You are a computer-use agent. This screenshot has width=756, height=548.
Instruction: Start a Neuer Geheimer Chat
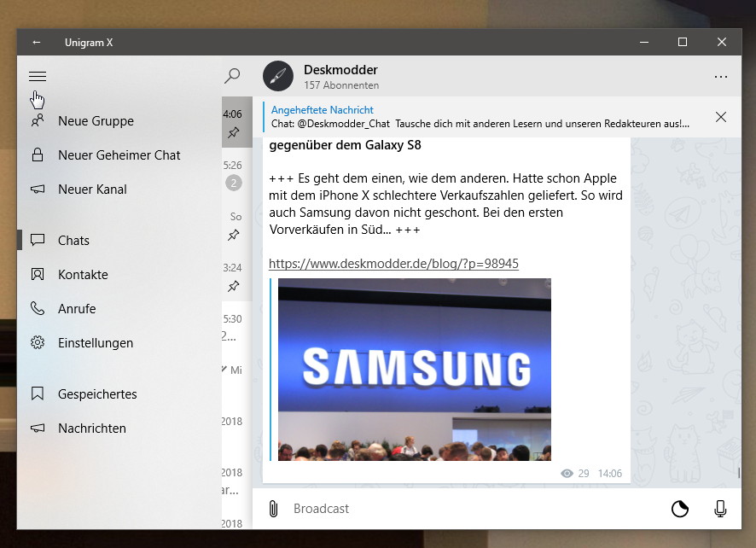point(119,154)
